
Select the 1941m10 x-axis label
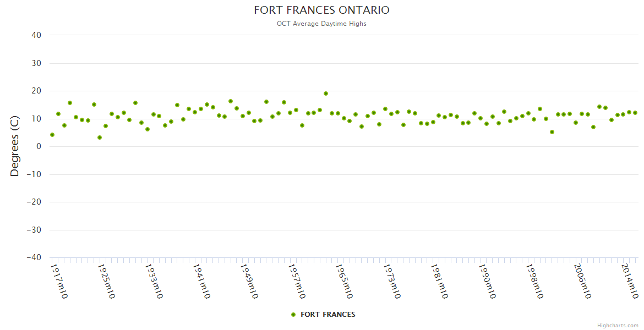(x=201, y=281)
